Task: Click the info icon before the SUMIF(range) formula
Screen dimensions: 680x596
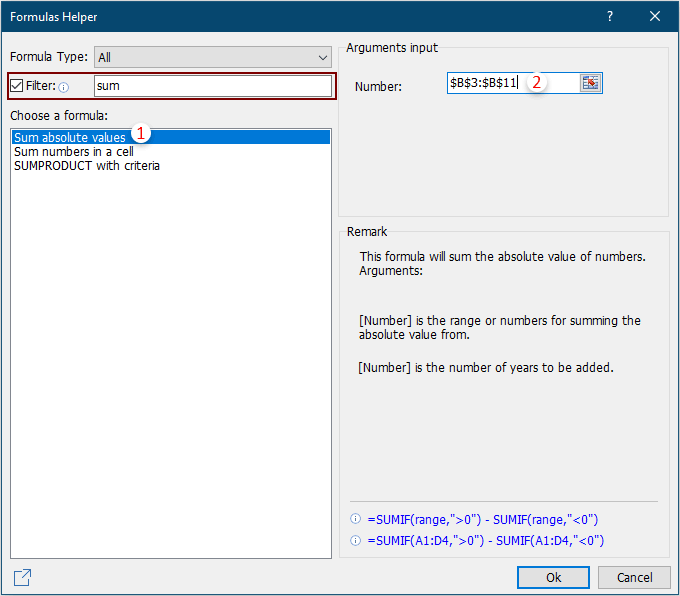Action: click(x=355, y=520)
